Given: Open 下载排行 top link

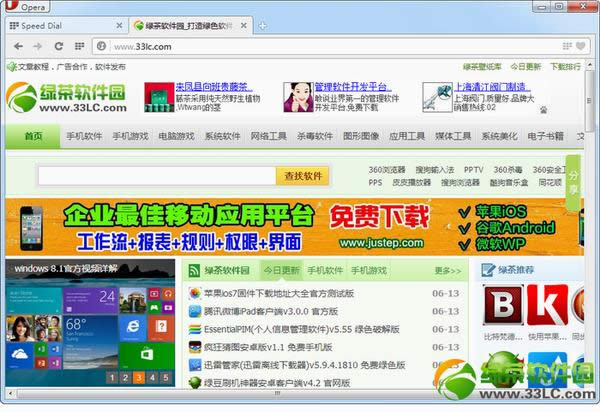Looking at the screenshot, I should point(565,67).
